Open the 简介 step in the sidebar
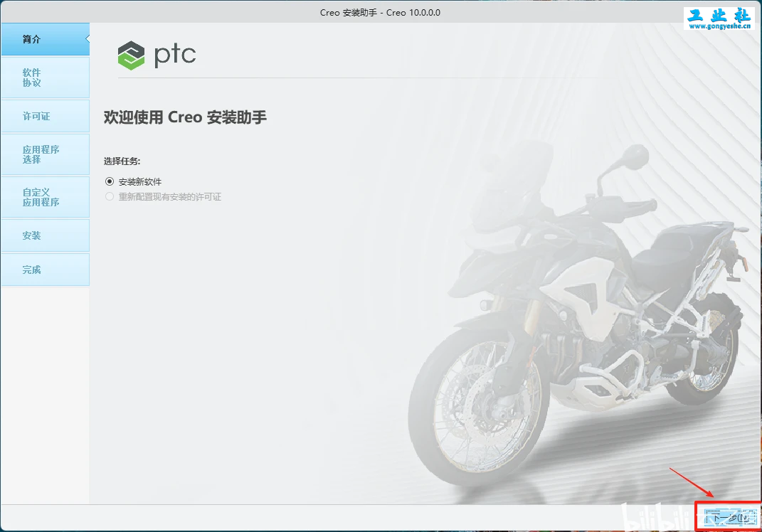762x532 pixels. tap(46, 39)
